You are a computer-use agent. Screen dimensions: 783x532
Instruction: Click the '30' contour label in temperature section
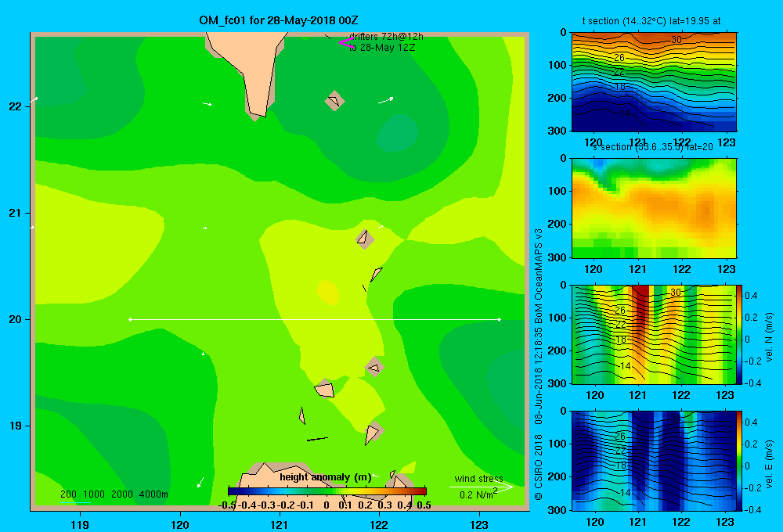pos(677,39)
